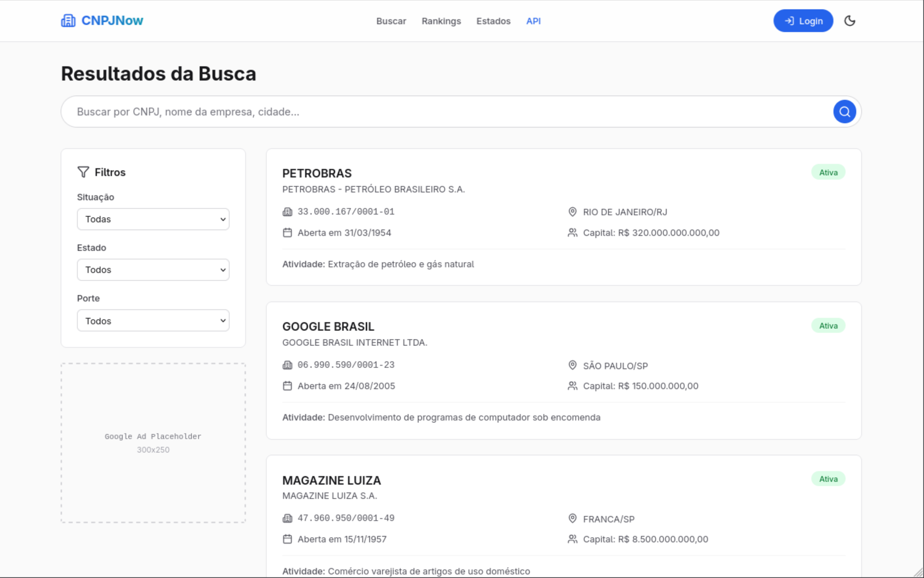Viewport: 924px width, 578px height.
Task: Click the building icon beside CNPJ 06.990.590/0001-23
Action: click(x=287, y=365)
